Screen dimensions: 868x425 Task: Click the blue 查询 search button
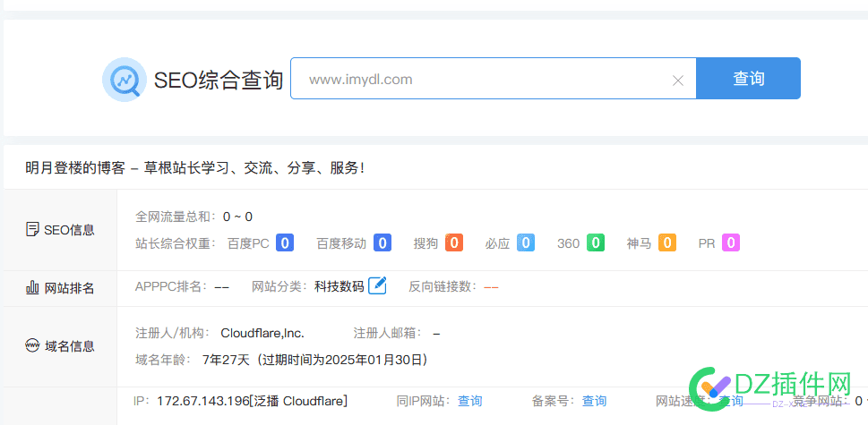click(749, 79)
